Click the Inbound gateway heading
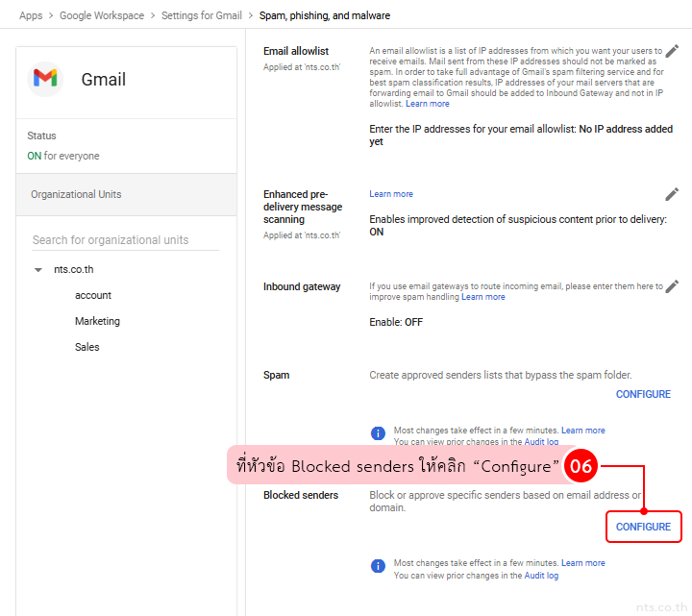This screenshot has width=692, height=616. 302,286
